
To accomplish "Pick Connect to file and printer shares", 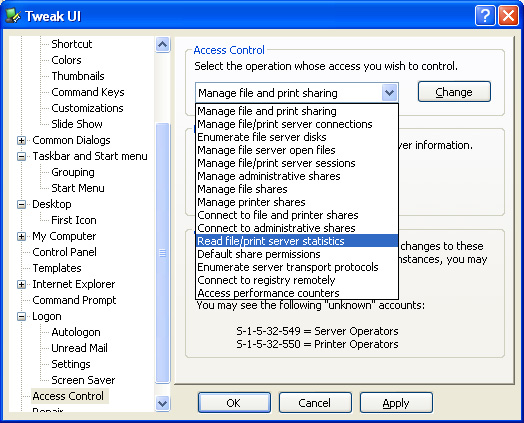I will 297,215.
